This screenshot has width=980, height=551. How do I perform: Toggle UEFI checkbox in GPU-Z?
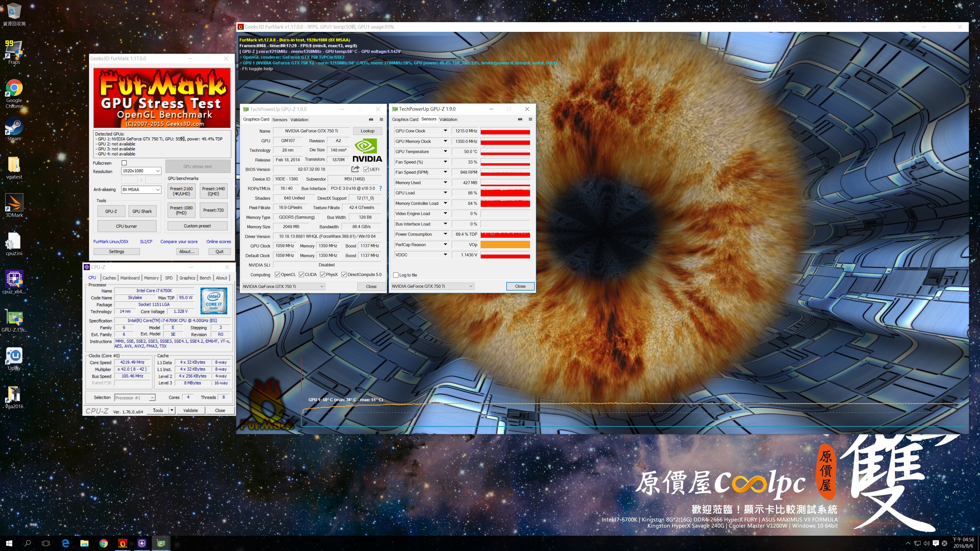point(366,169)
